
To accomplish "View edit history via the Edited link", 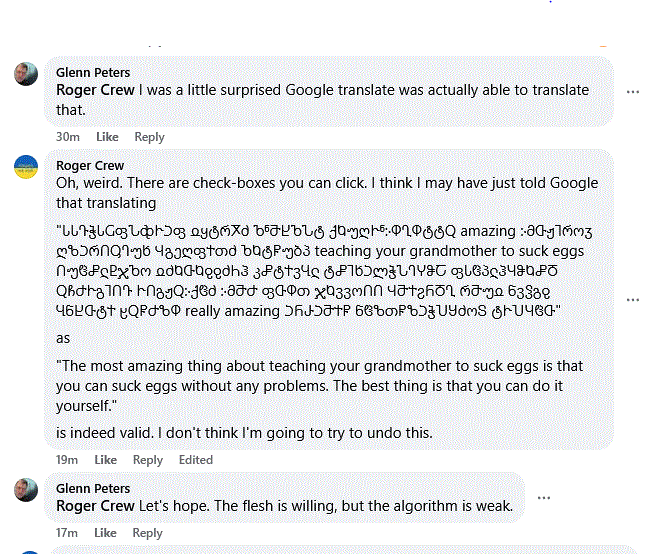I will (x=196, y=460).
